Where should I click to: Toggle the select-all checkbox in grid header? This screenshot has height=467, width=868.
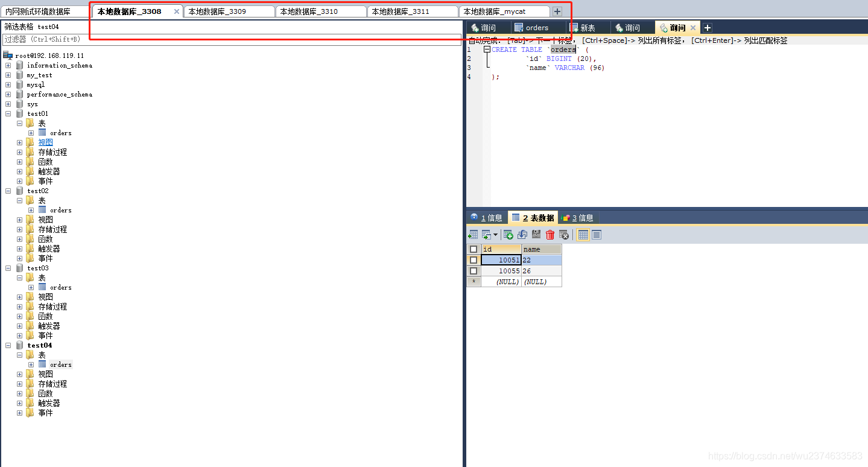point(474,249)
